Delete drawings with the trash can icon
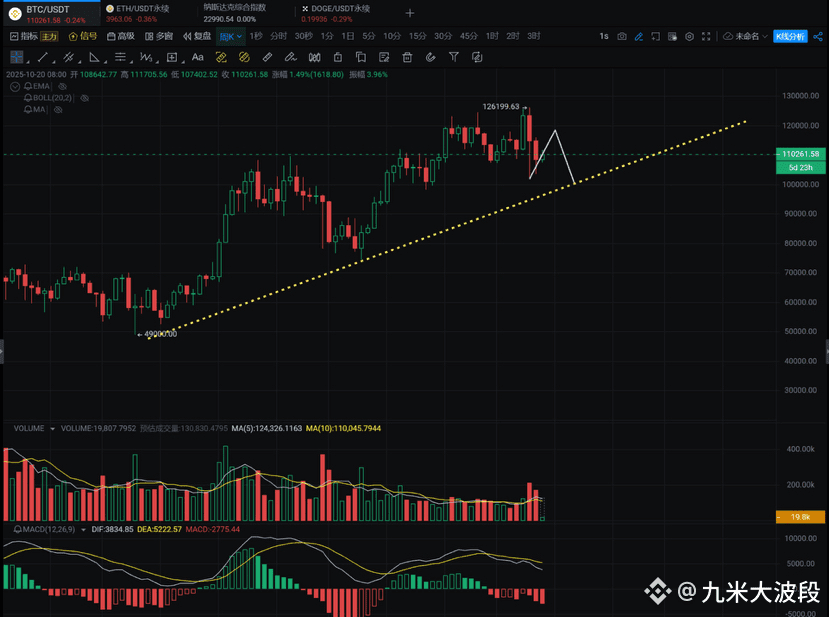 point(407,57)
